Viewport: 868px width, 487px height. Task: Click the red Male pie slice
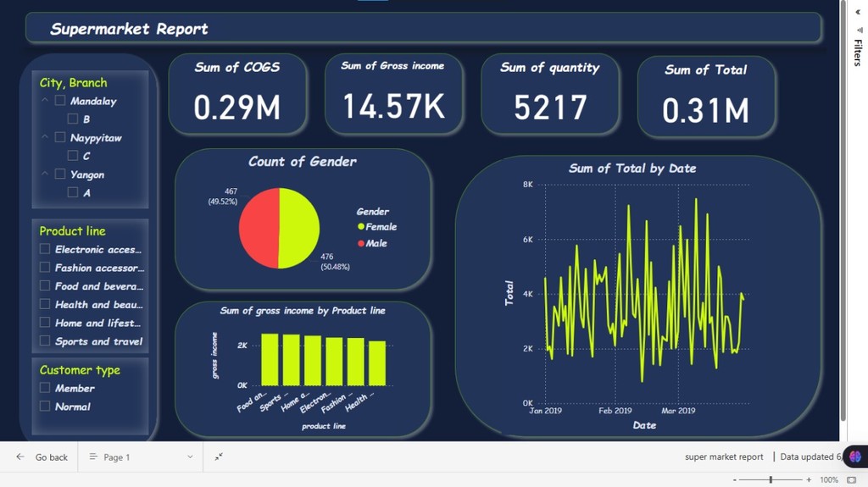click(259, 228)
